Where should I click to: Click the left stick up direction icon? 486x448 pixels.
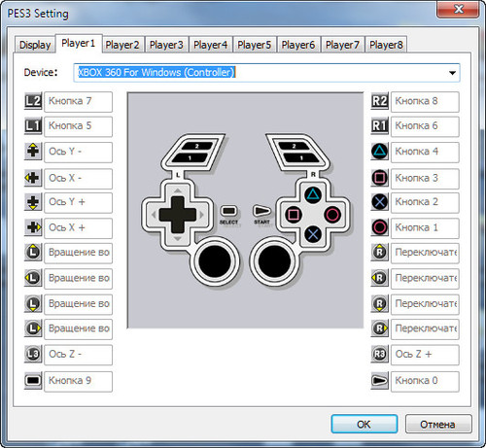point(33,253)
